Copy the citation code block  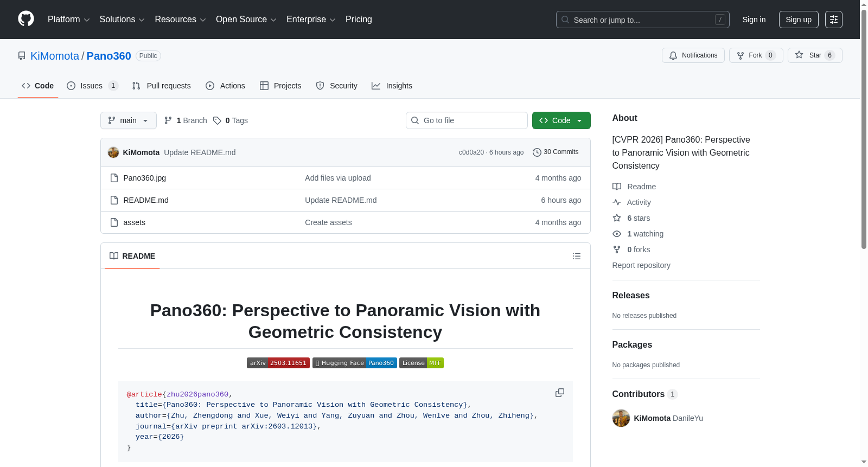point(560,393)
